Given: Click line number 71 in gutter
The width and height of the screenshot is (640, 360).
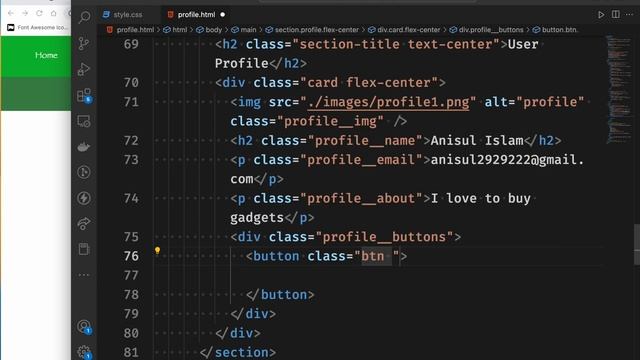Looking at the screenshot, I should click(x=131, y=102).
